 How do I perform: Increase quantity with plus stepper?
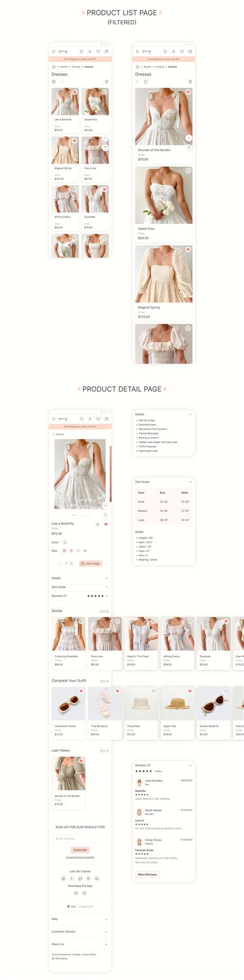71,563
